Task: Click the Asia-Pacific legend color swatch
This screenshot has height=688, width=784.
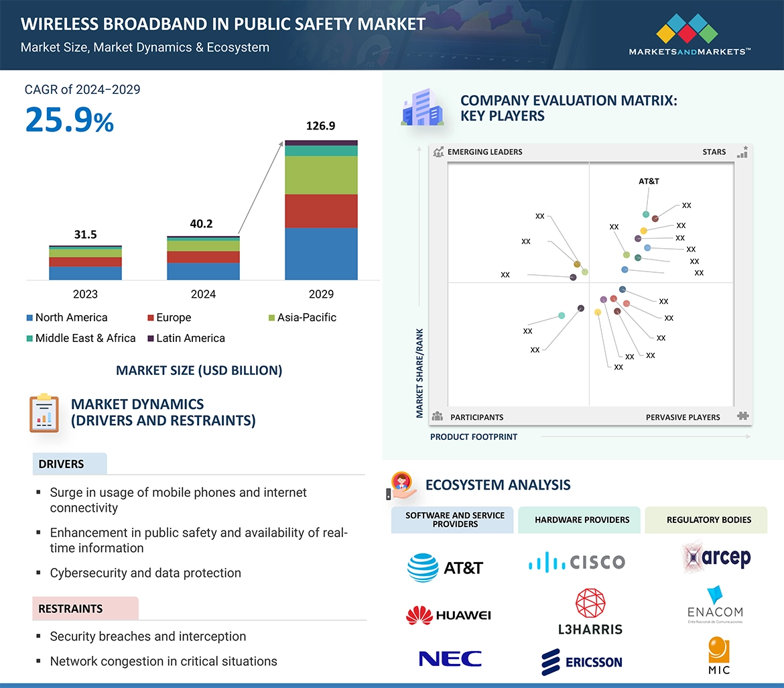Action: (271, 318)
